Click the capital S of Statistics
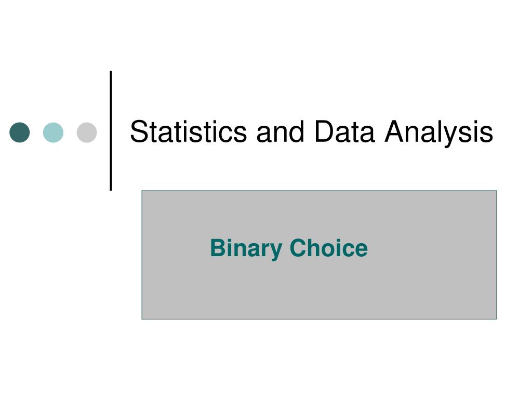532x399 pixels. [140, 131]
